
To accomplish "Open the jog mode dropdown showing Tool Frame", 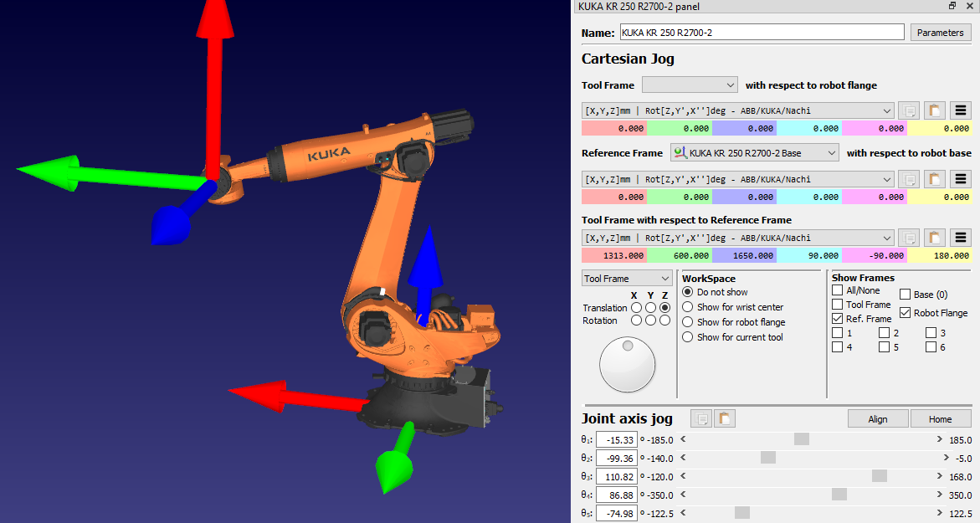I will click(x=628, y=279).
